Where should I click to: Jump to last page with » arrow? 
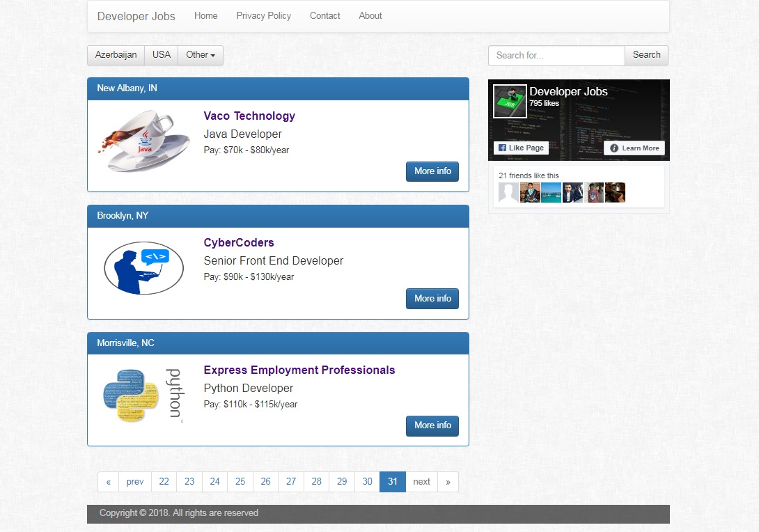pyautogui.click(x=448, y=482)
